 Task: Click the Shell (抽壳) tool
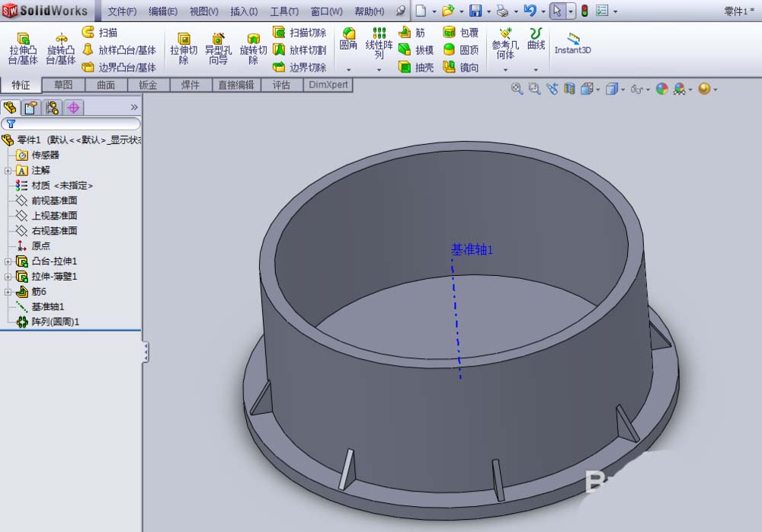coord(415,67)
